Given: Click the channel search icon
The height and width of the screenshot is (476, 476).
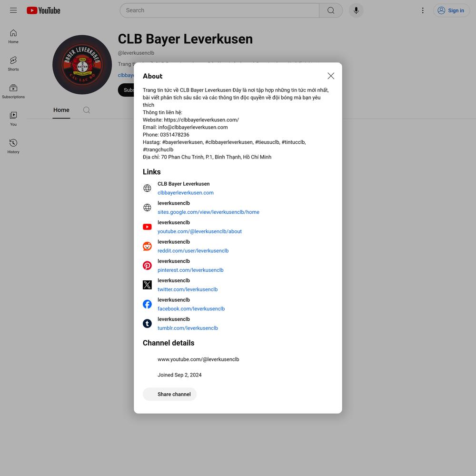Looking at the screenshot, I should tap(87, 110).
